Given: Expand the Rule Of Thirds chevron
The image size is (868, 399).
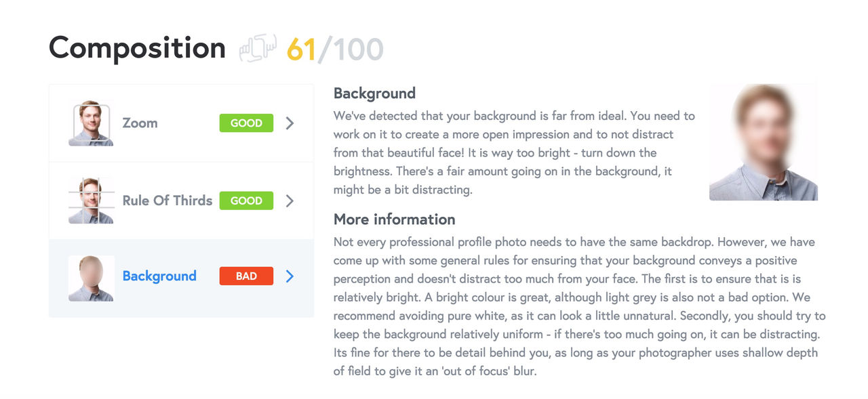Looking at the screenshot, I should click(x=290, y=201).
